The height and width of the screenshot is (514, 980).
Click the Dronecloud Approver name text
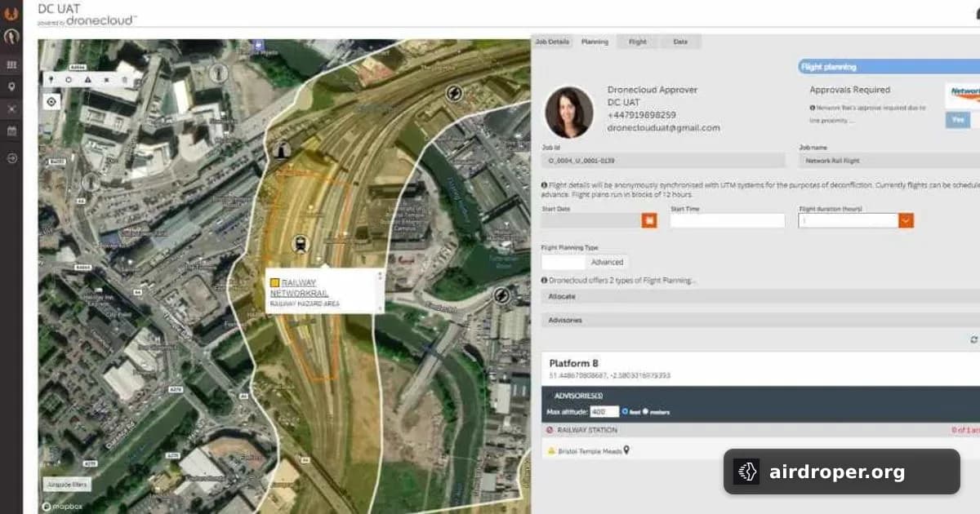(x=653, y=90)
